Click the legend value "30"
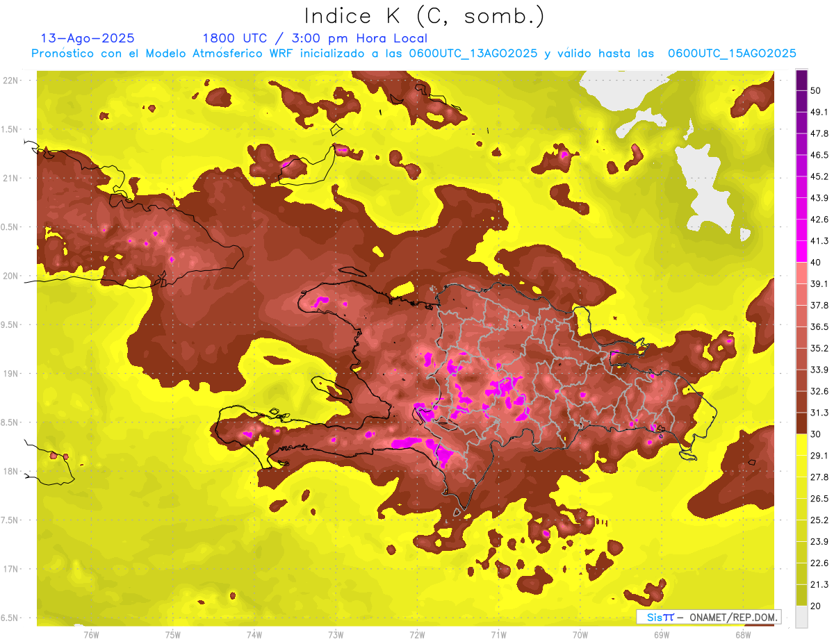834x644 pixels. (815, 434)
